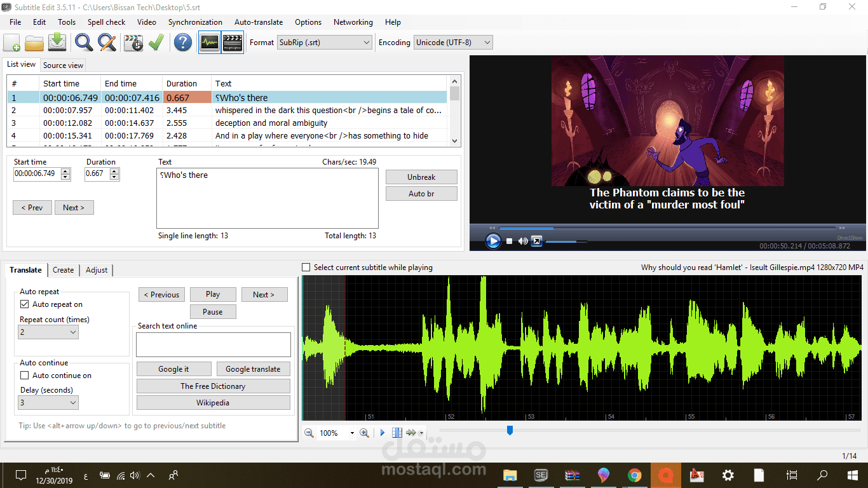Click the Google translate button
Viewport: 868px width, 488px height.
pos(253,369)
